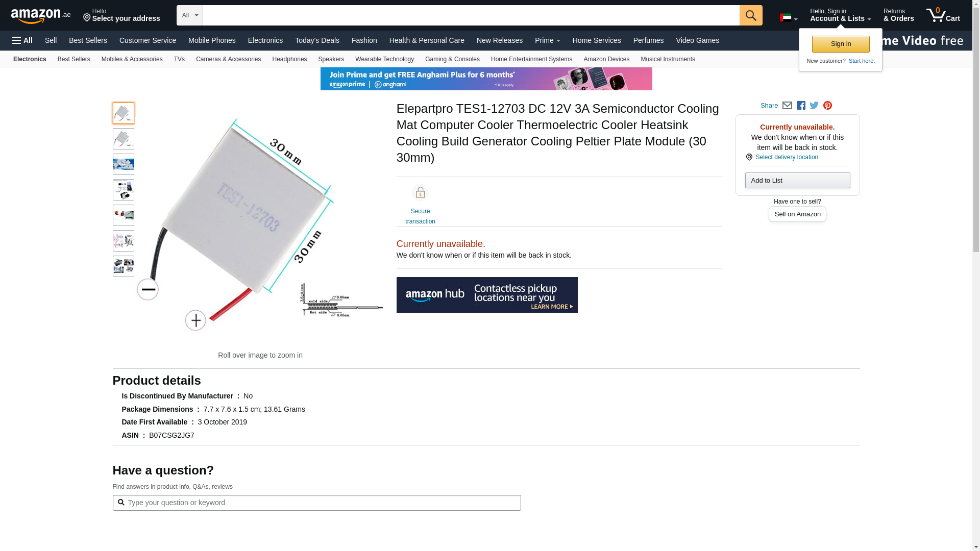Expand the search category All dropdown
This screenshot has width=980, height=551.
[189, 15]
